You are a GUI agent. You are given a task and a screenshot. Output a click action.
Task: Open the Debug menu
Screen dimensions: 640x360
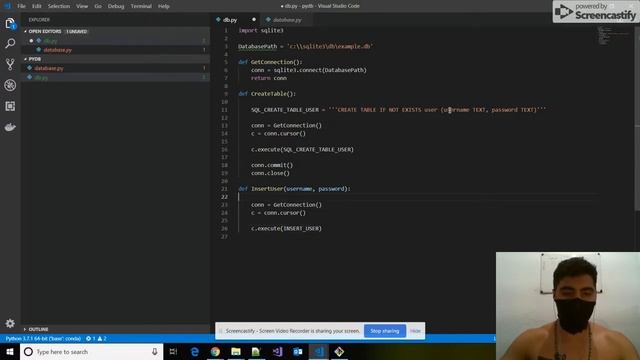point(116,6)
